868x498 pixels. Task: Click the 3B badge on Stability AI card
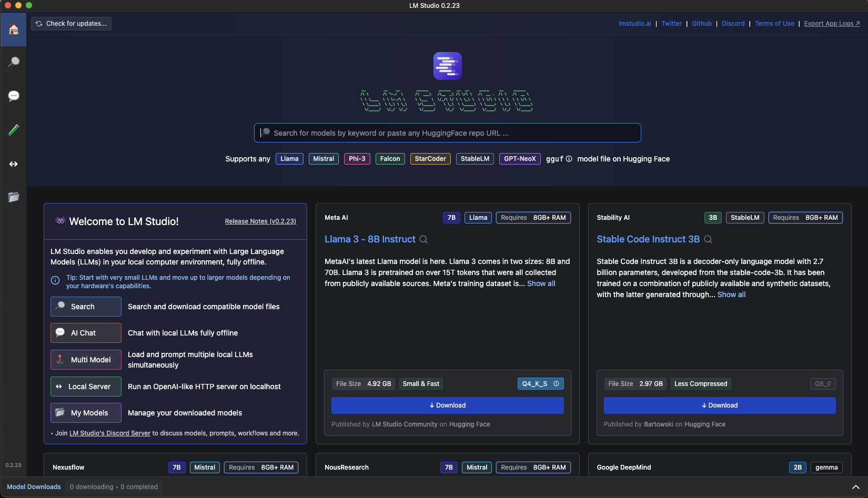point(713,218)
